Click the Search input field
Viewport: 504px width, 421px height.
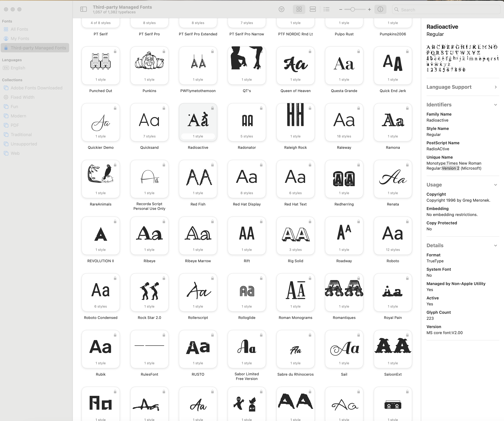[446, 10]
